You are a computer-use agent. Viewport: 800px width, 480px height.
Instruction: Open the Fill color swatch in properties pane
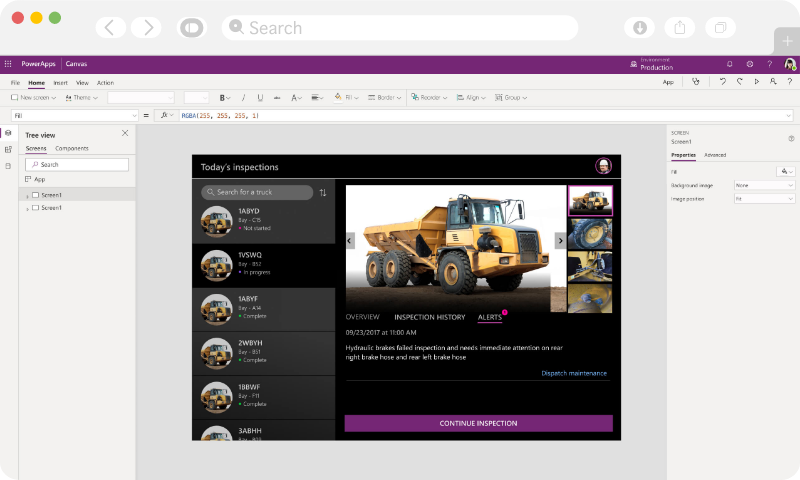[x=786, y=171]
